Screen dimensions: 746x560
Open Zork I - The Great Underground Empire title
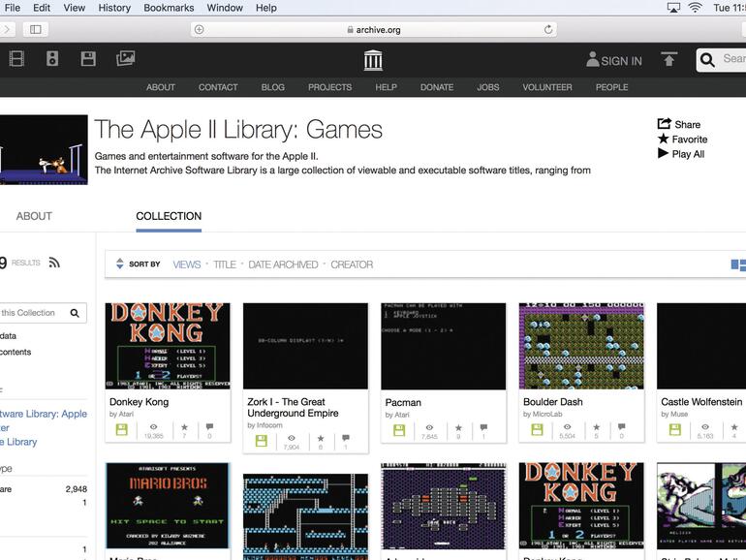click(293, 408)
